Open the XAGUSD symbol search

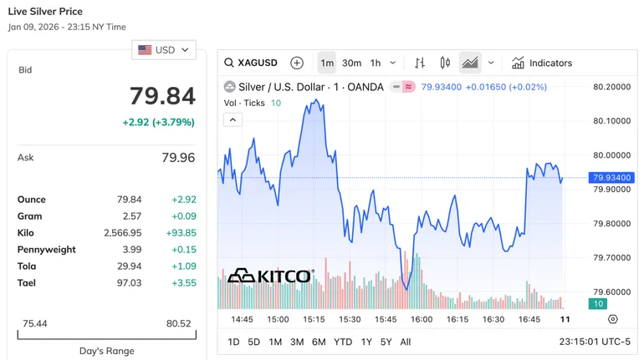[251, 63]
